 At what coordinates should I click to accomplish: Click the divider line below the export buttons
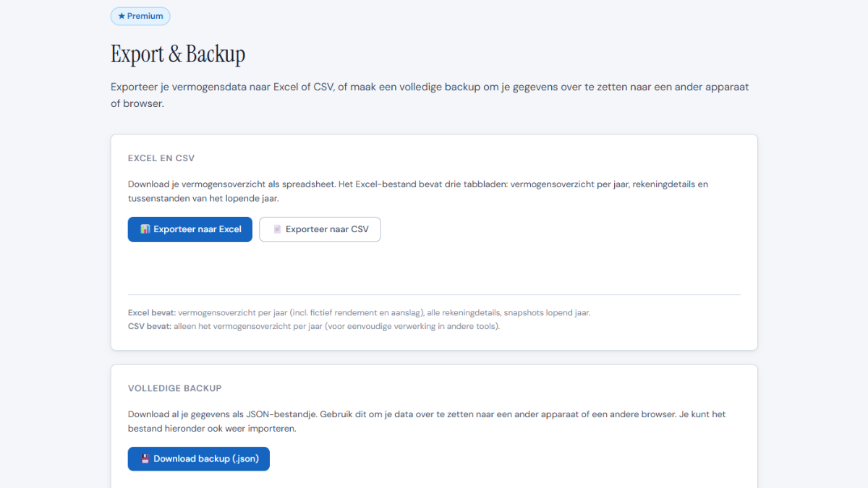click(434, 294)
